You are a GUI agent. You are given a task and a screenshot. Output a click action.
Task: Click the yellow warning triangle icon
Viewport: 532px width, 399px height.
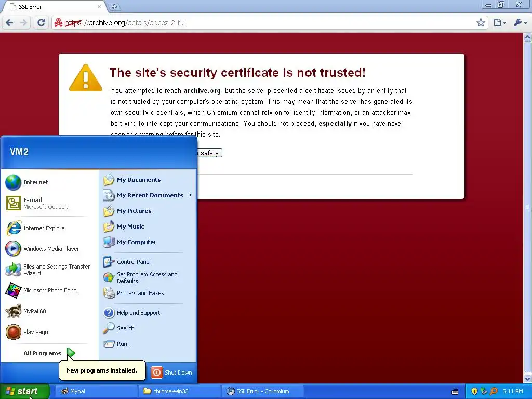pos(86,78)
